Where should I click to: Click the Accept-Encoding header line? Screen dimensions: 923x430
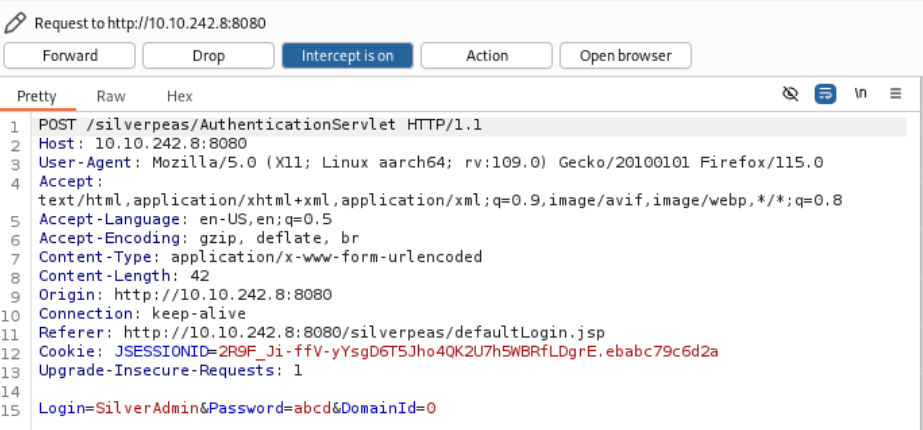[199, 238]
